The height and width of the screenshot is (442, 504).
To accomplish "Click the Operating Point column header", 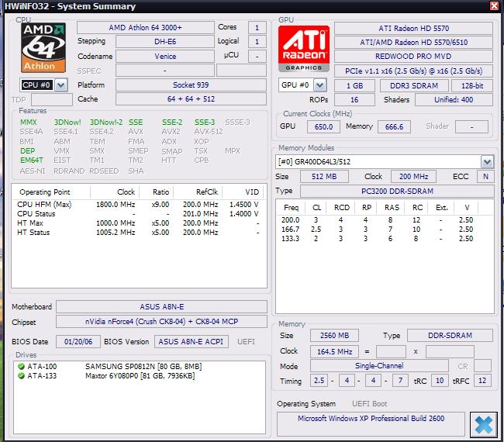I will coord(50,192).
